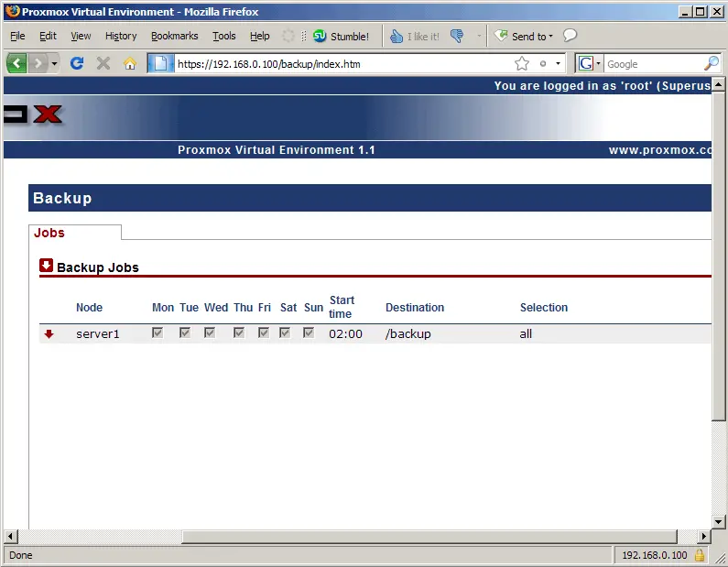Click the 'Send to' toolbar button
The image size is (728, 567).
(524, 36)
